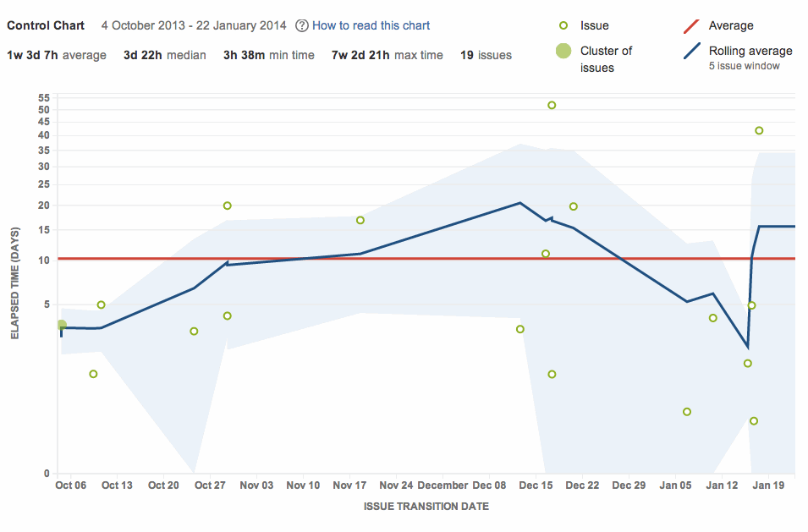Select the cluster dot near Oct 06
This screenshot has width=808, height=532.
coord(61,325)
